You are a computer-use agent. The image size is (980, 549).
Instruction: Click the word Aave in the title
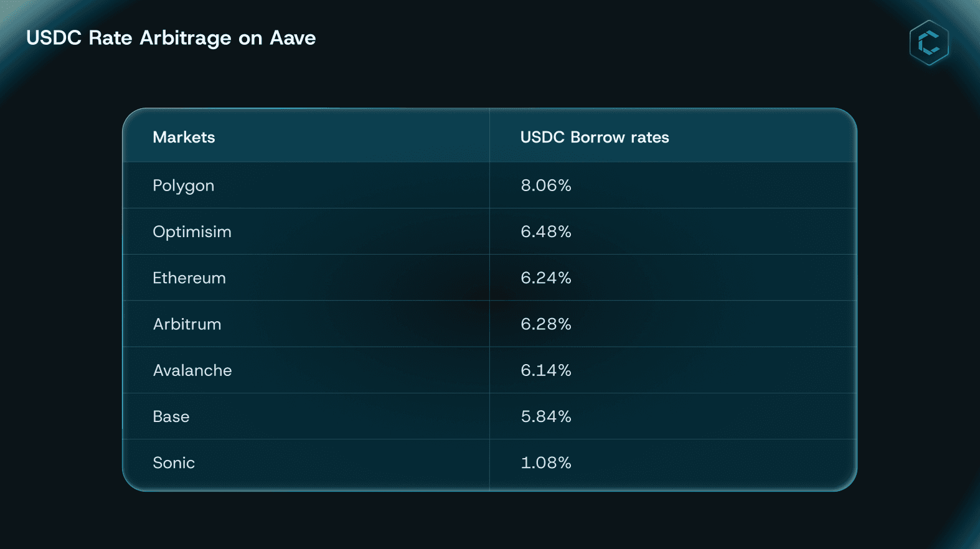(293, 38)
